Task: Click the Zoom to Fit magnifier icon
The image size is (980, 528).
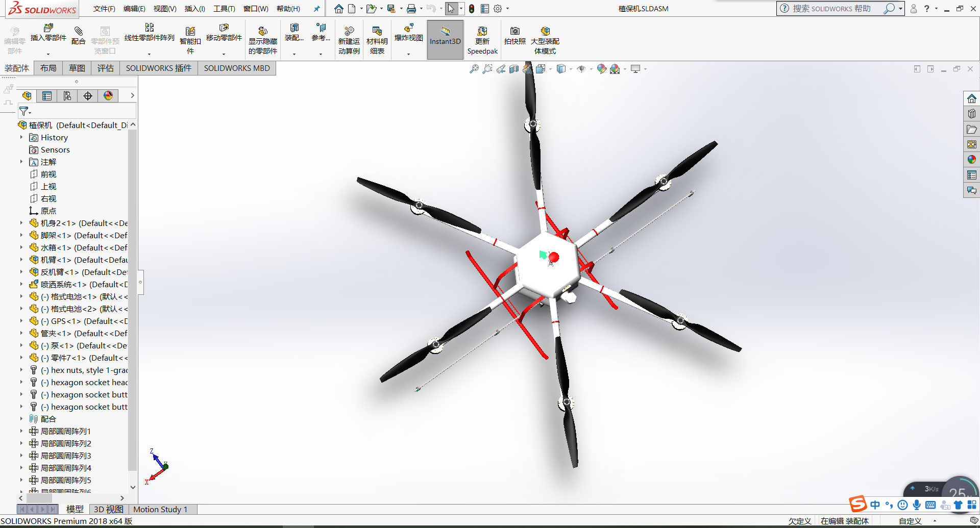Action: [x=474, y=69]
